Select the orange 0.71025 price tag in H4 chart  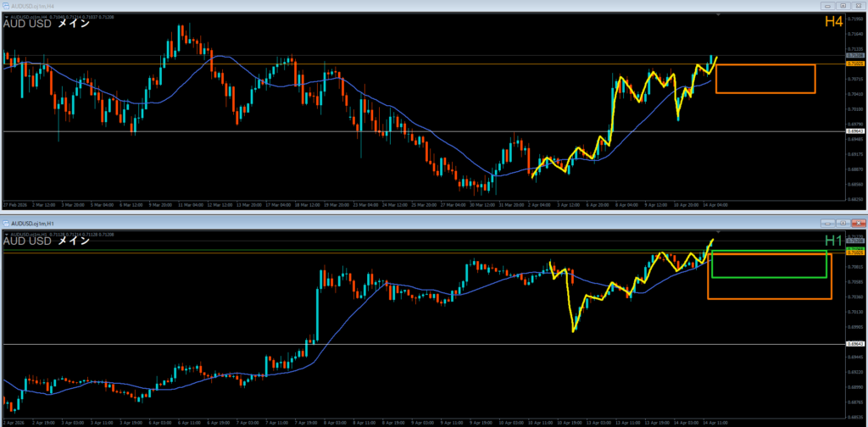click(855, 64)
